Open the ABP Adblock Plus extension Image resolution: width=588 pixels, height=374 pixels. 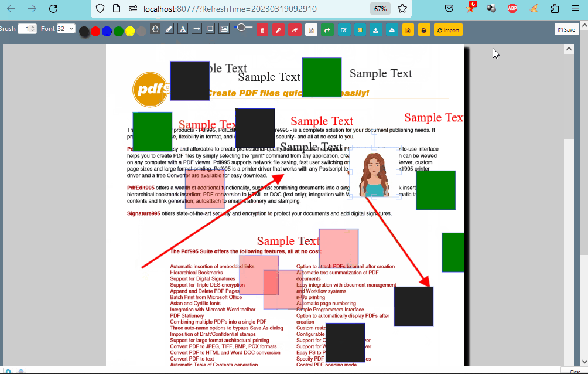click(512, 8)
